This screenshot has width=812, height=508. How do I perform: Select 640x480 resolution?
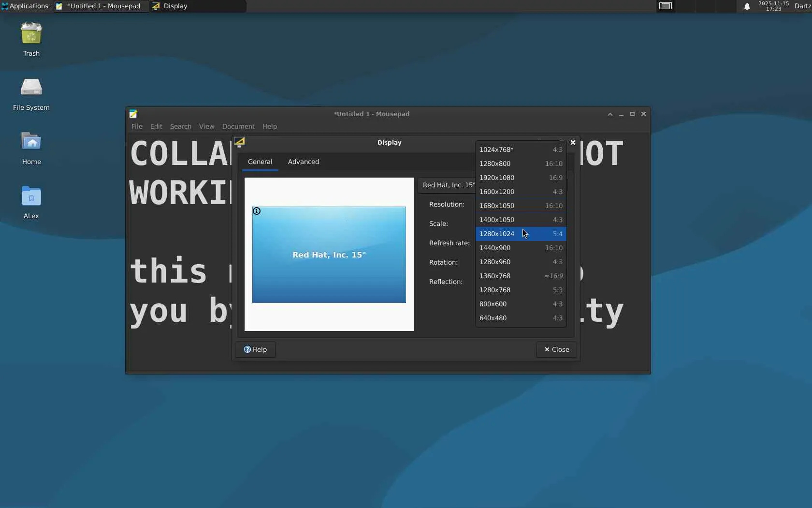(521, 318)
